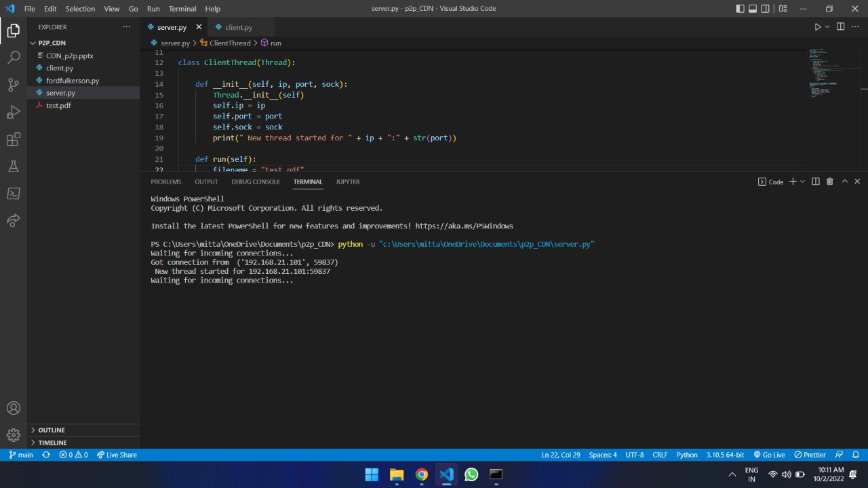Image resolution: width=868 pixels, height=488 pixels.
Task: Click main branch in status bar
Action: click(x=21, y=455)
